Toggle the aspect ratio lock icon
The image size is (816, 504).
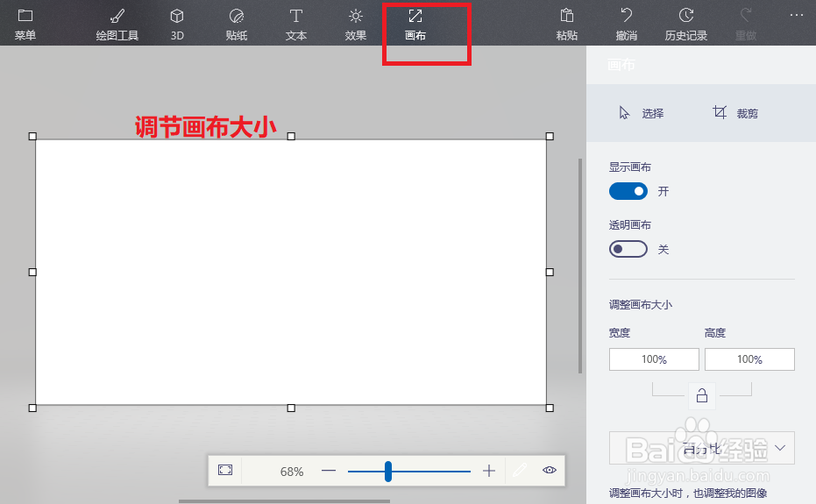tap(701, 395)
